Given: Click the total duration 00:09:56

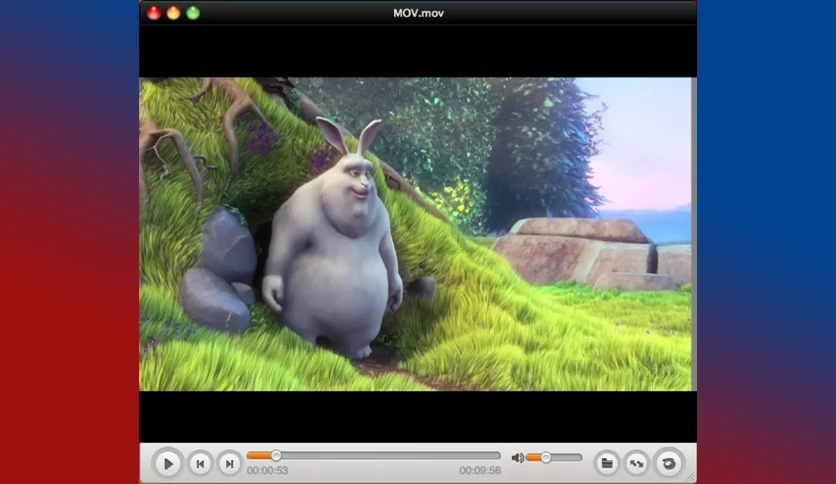Looking at the screenshot, I should (480, 470).
